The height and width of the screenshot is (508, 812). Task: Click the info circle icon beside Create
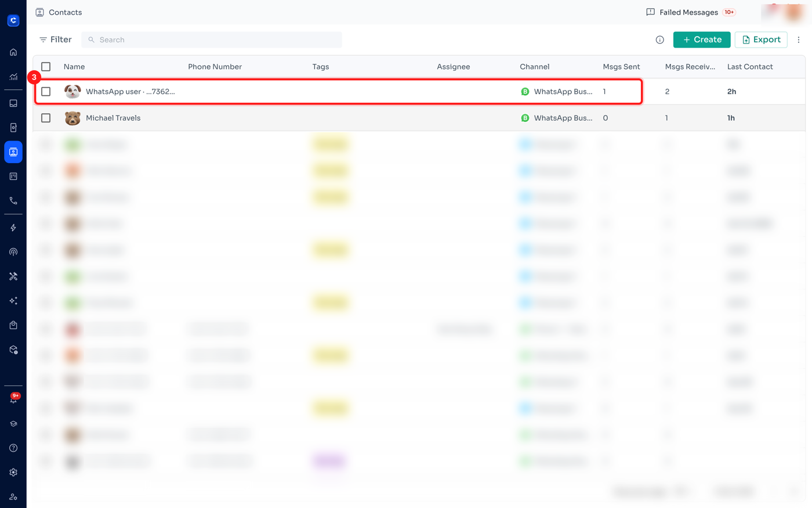click(x=659, y=39)
